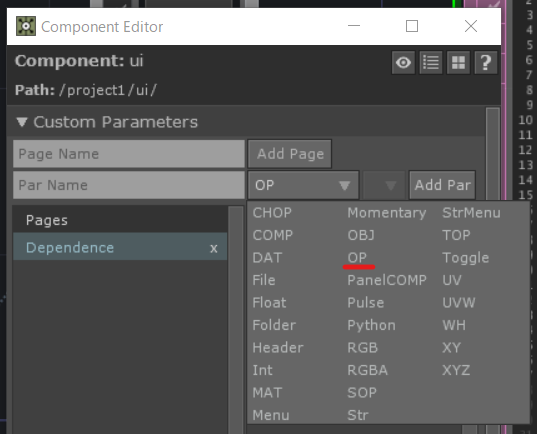Delete the Dependence page with x
Screen dimensions: 537x434
[x=214, y=248]
